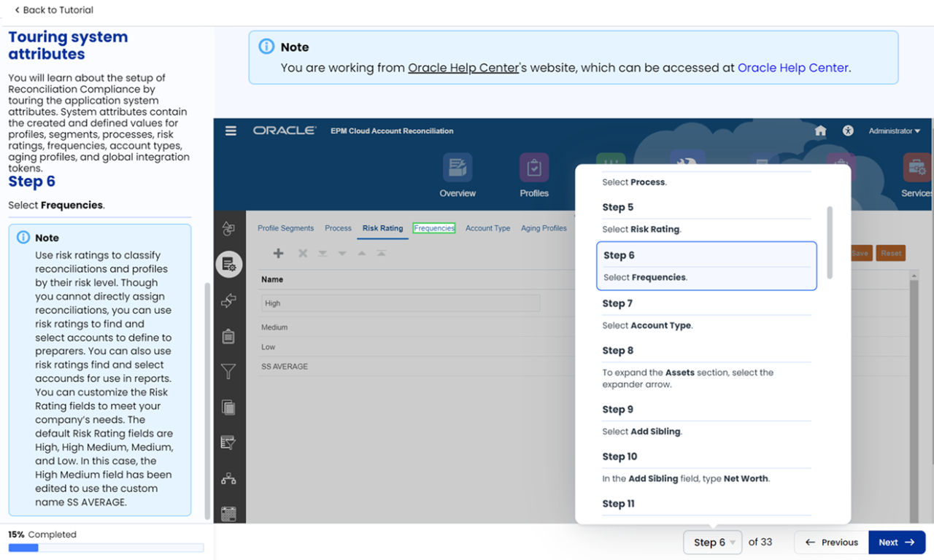
Task: Switch to the Account Type tab
Action: point(487,228)
